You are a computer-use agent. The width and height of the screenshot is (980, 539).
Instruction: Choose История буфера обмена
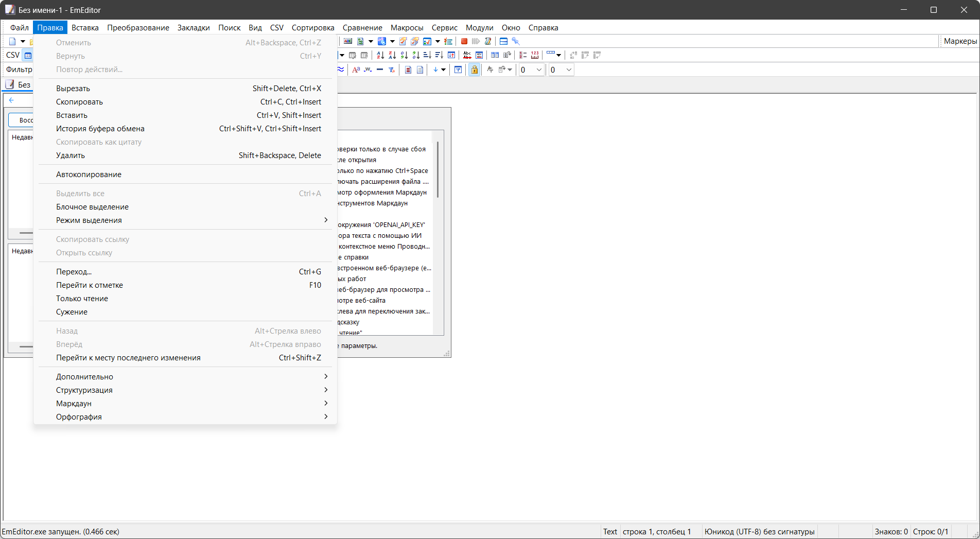pos(185,129)
